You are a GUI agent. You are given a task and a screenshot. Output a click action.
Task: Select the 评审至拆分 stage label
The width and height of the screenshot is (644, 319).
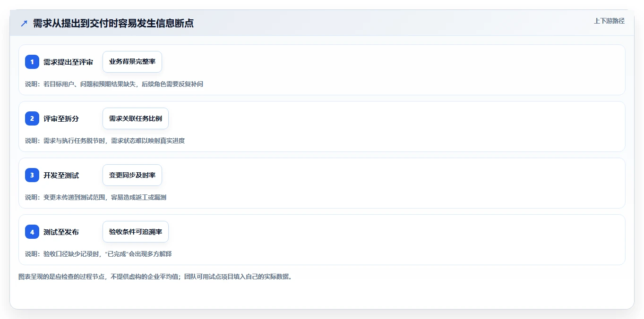click(61, 118)
